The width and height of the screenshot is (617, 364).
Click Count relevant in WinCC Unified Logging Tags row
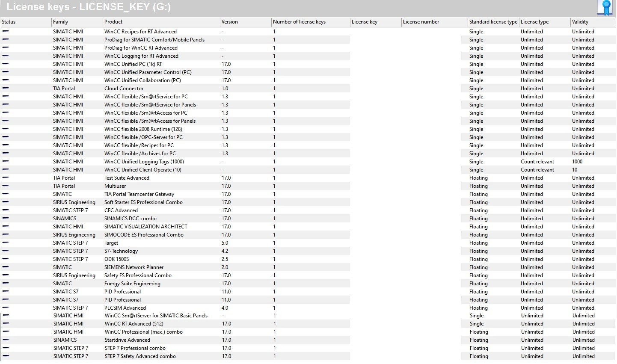coord(537,162)
